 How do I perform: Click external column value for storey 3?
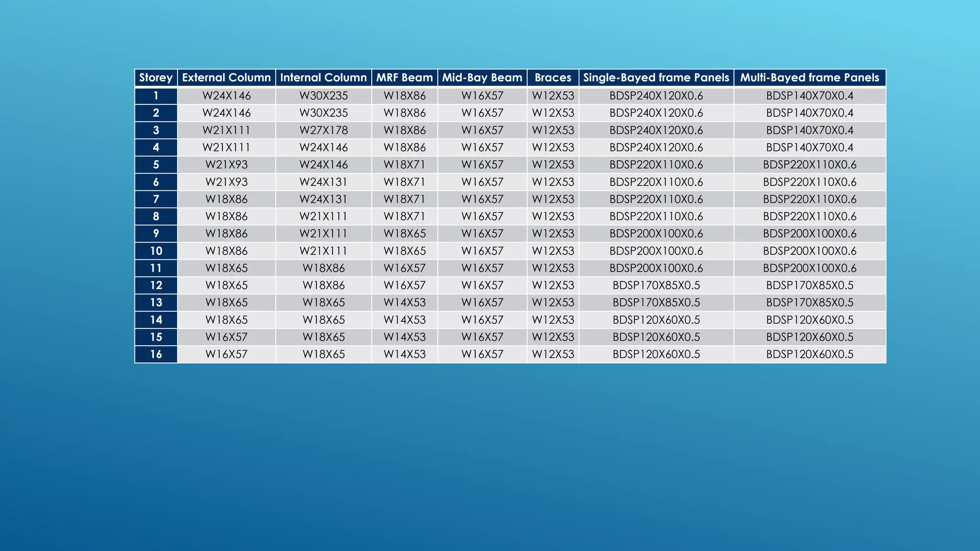coord(226,130)
